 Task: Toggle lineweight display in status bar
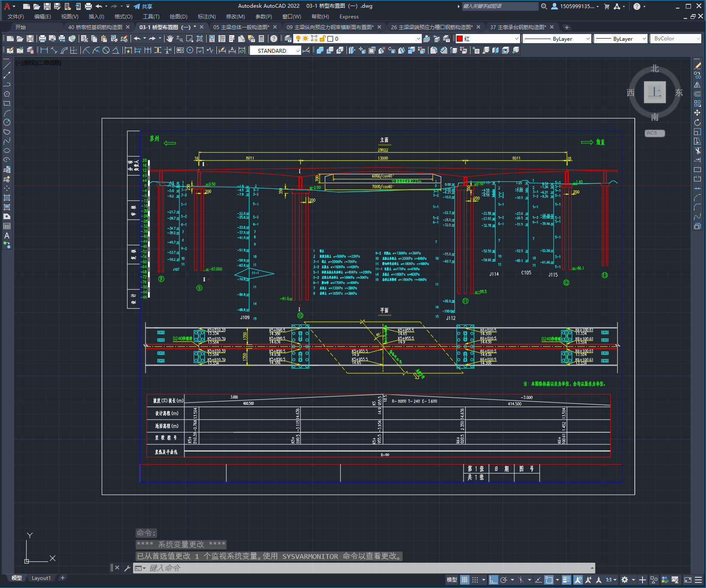point(567,580)
